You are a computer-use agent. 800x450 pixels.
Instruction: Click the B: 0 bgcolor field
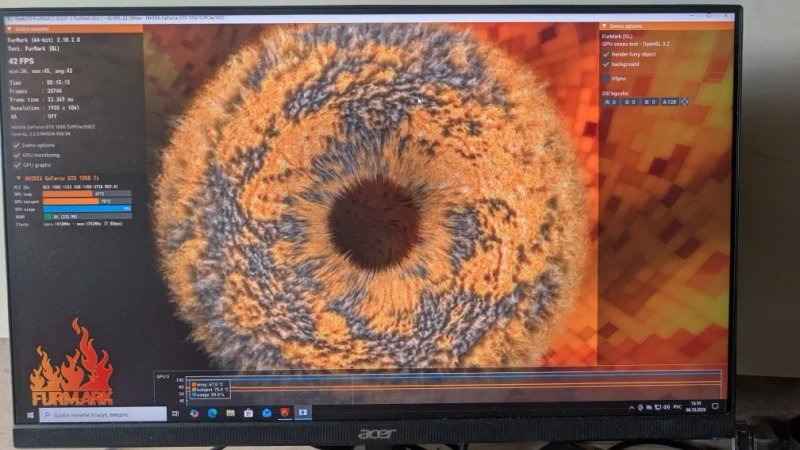click(x=649, y=102)
